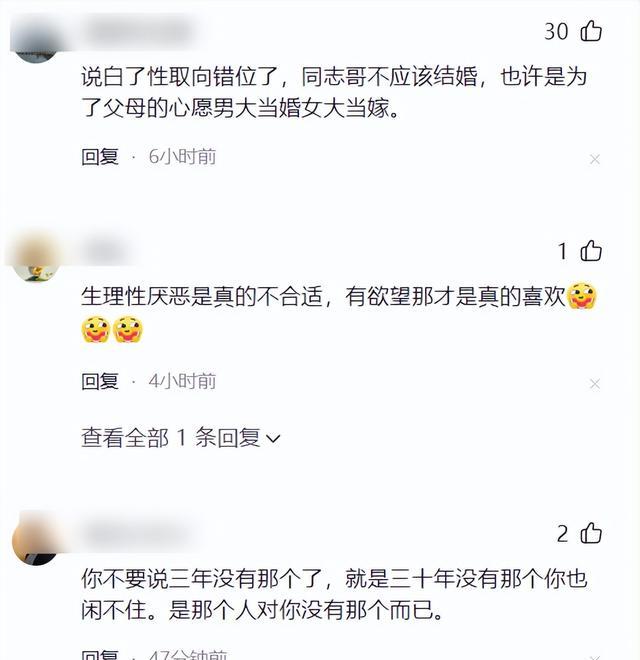
Task: Click the 6小时前 timestamp
Action: 182,157
